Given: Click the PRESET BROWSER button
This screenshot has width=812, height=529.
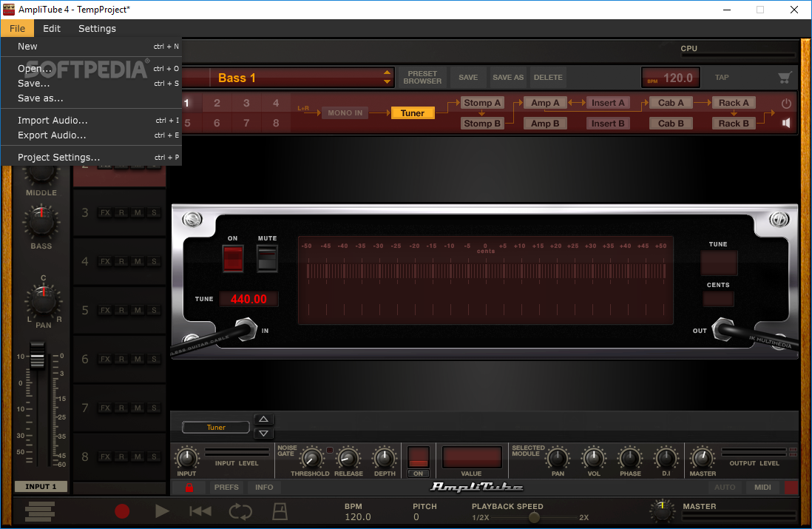Looking at the screenshot, I should tap(422, 77).
